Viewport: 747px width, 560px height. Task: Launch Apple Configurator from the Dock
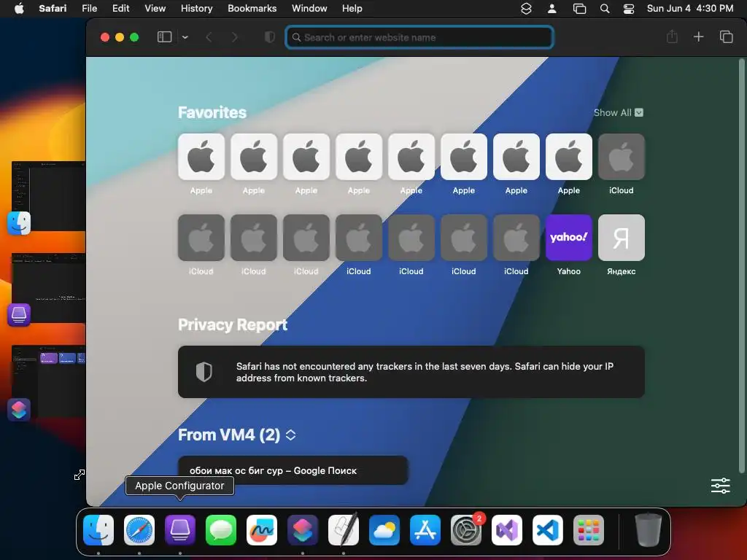pos(180,530)
